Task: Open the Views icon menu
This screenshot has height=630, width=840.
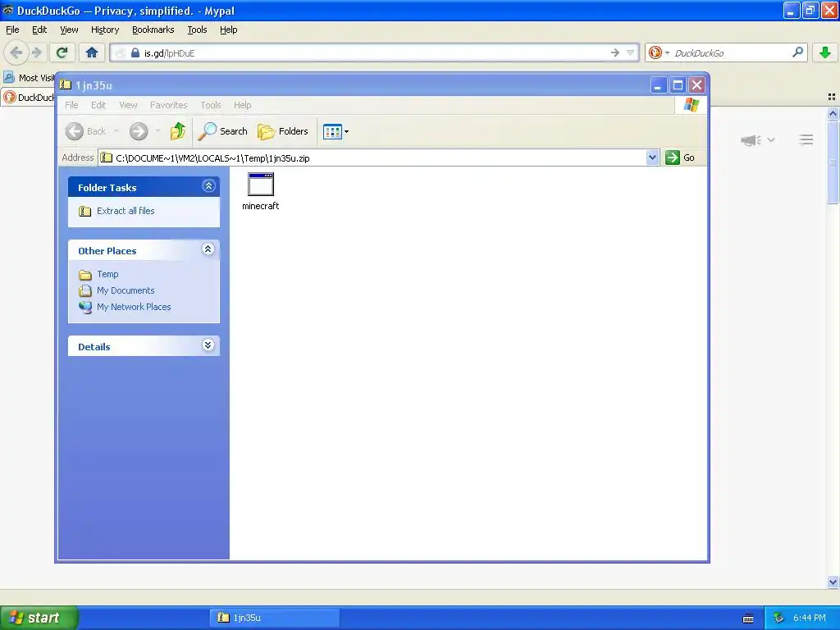Action: tap(336, 131)
